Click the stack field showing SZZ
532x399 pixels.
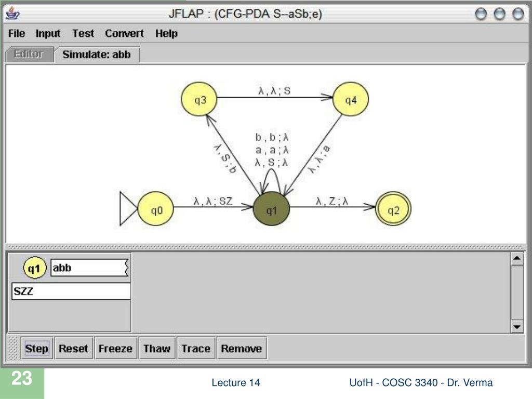[71, 291]
